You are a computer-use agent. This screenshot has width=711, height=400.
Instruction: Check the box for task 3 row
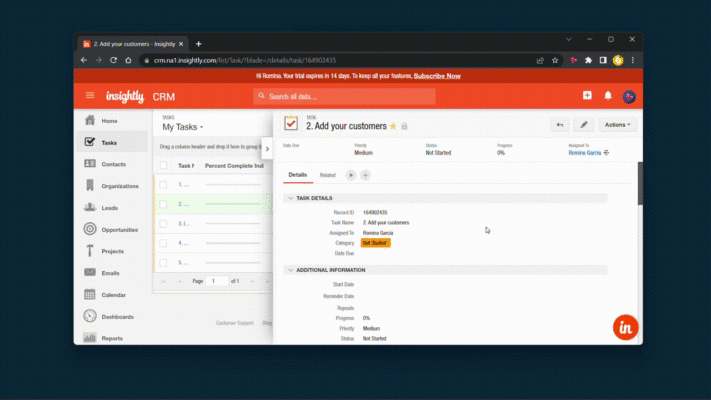pyautogui.click(x=163, y=224)
